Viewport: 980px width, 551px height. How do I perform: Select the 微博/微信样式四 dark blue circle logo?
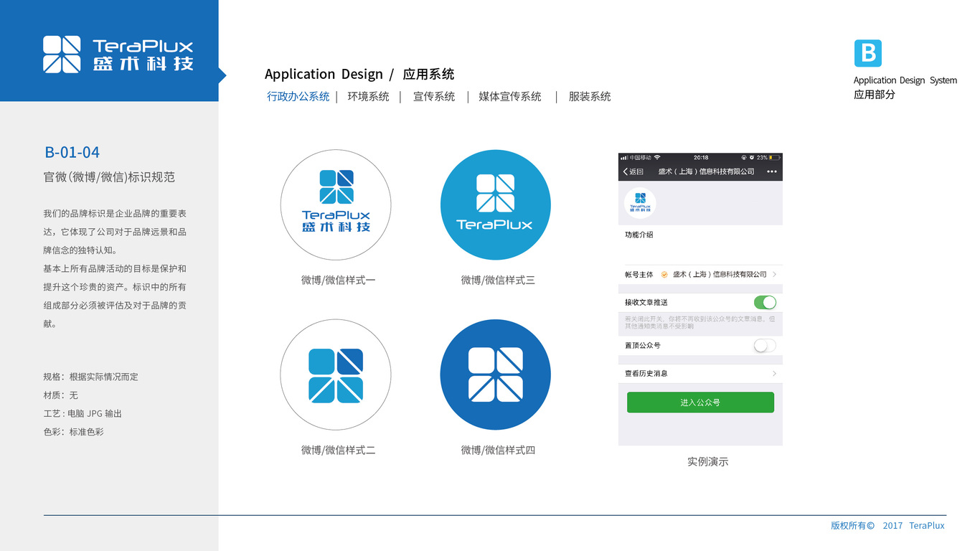(495, 375)
